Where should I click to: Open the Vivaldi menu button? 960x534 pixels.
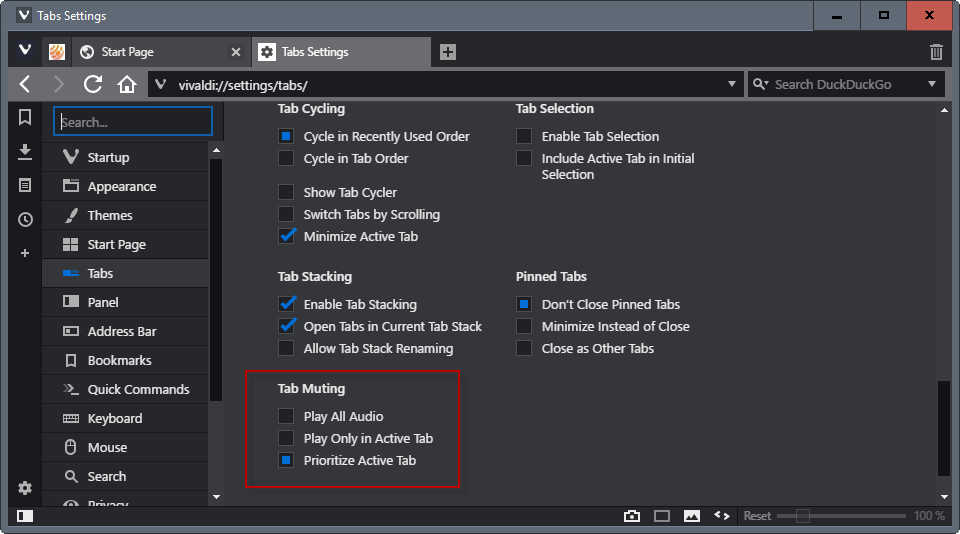[25, 51]
